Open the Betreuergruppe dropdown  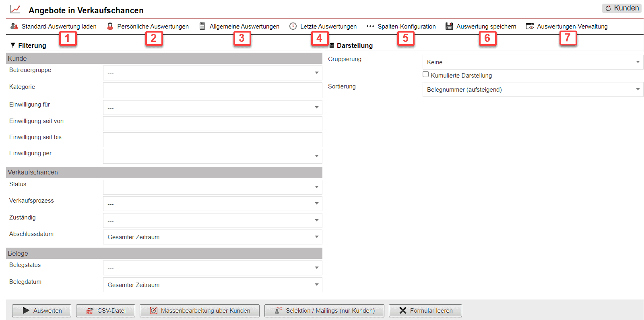tap(213, 73)
